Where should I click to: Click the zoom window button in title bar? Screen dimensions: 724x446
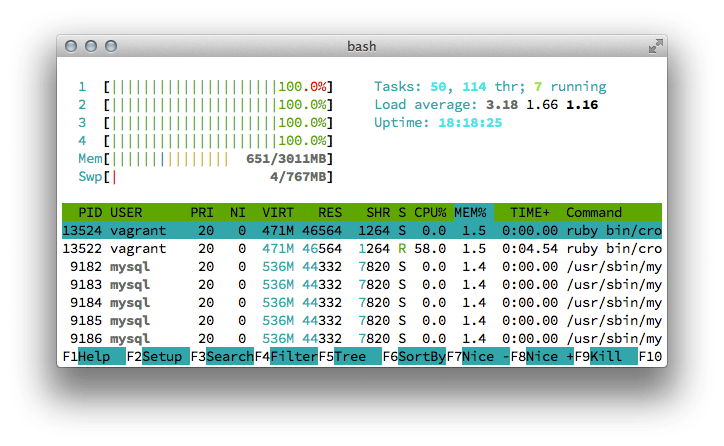point(111,46)
